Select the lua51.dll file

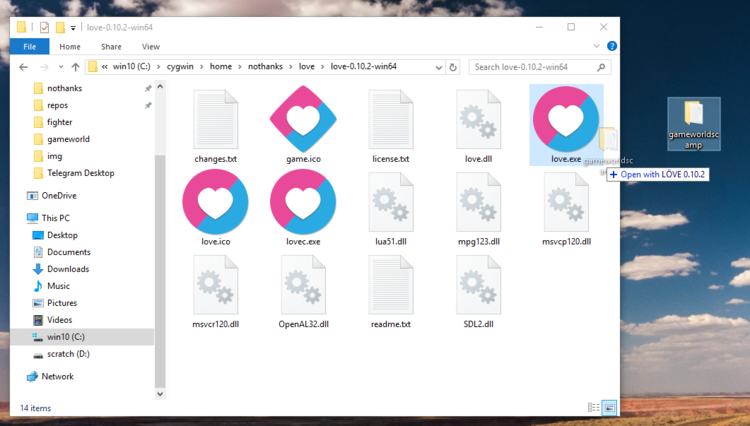(391, 202)
